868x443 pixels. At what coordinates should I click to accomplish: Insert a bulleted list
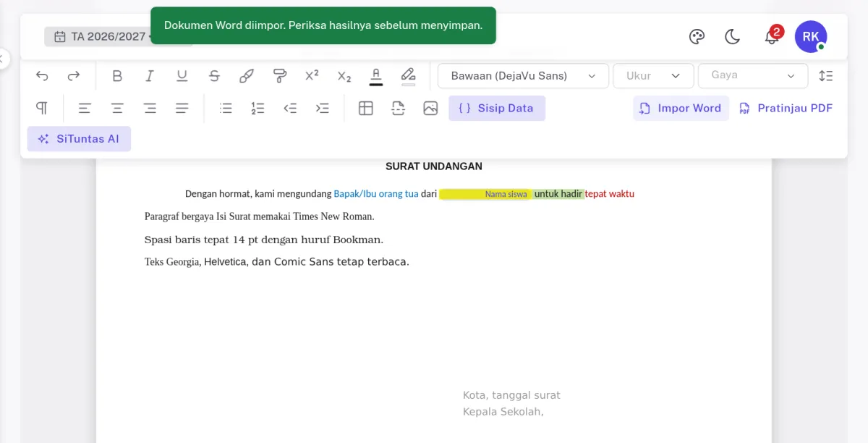pyautogui.click(x=226, y=109)
